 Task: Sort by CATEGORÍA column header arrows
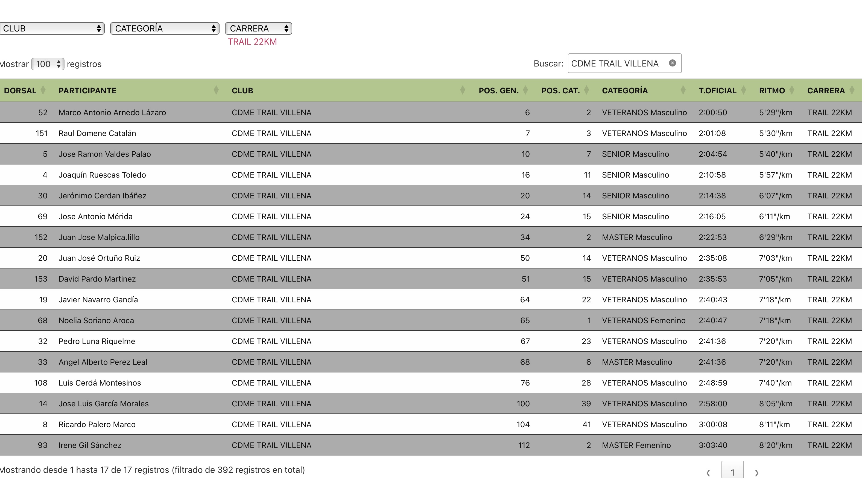[x=683, y=90]
